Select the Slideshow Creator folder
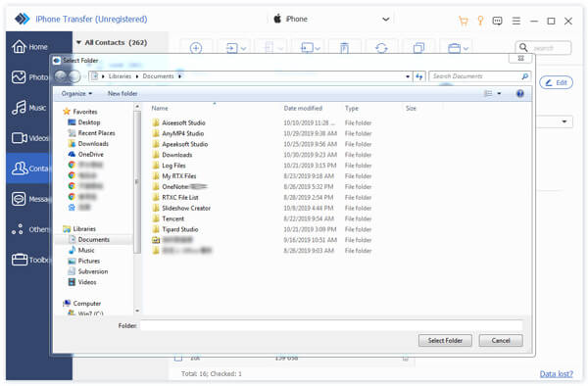The height and width of the screenshot is (386, 588). (186, 208)
